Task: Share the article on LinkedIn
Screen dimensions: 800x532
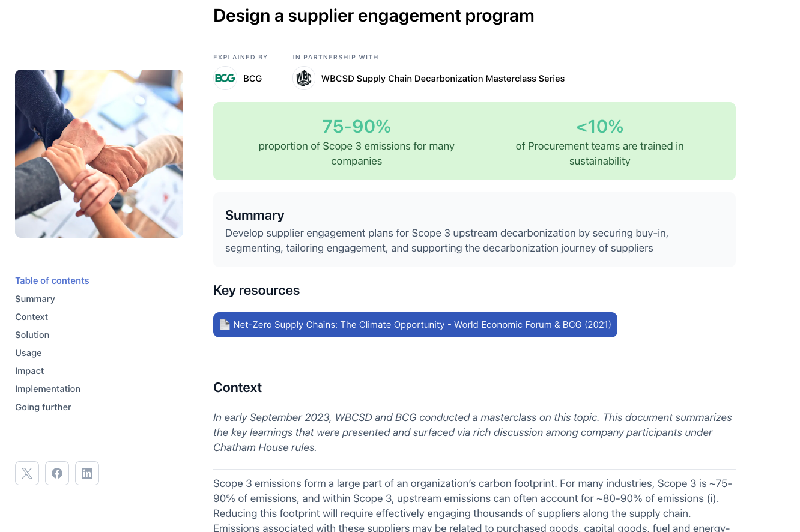Action: pos(87,473)
